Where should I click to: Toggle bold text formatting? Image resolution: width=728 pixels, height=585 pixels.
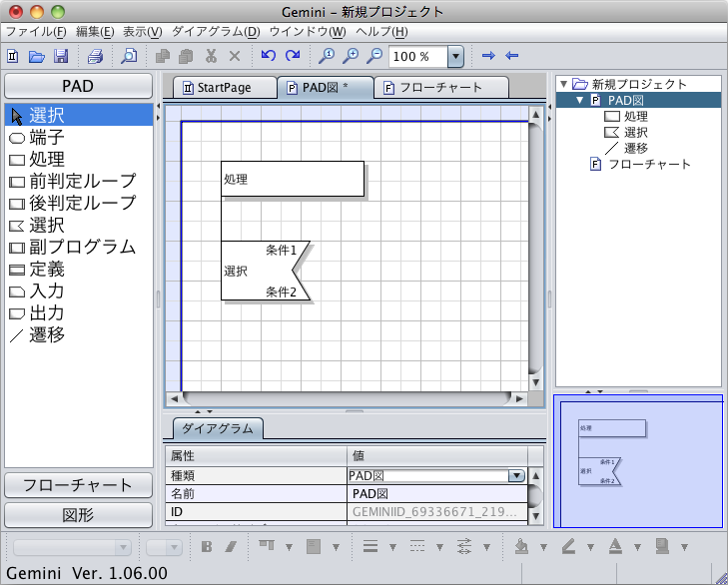207,547
